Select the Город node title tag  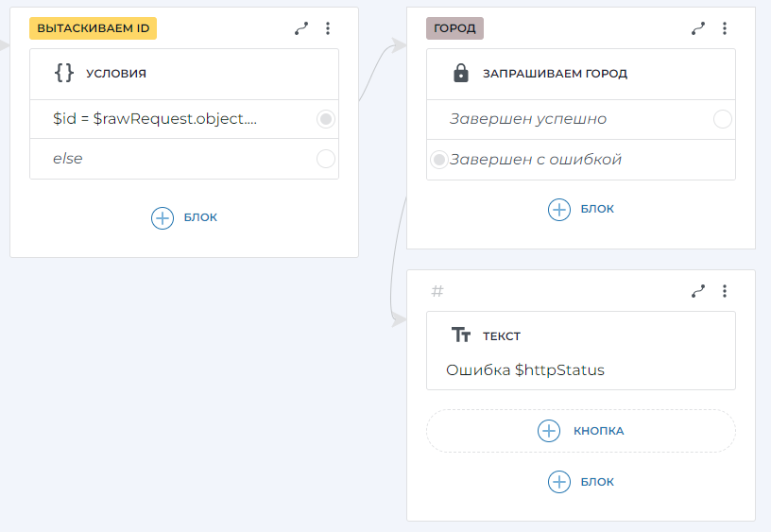coord(454,28)
